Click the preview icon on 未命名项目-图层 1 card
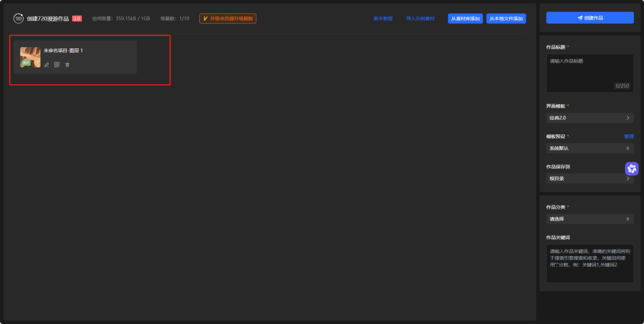 click(x=57, y=64)
